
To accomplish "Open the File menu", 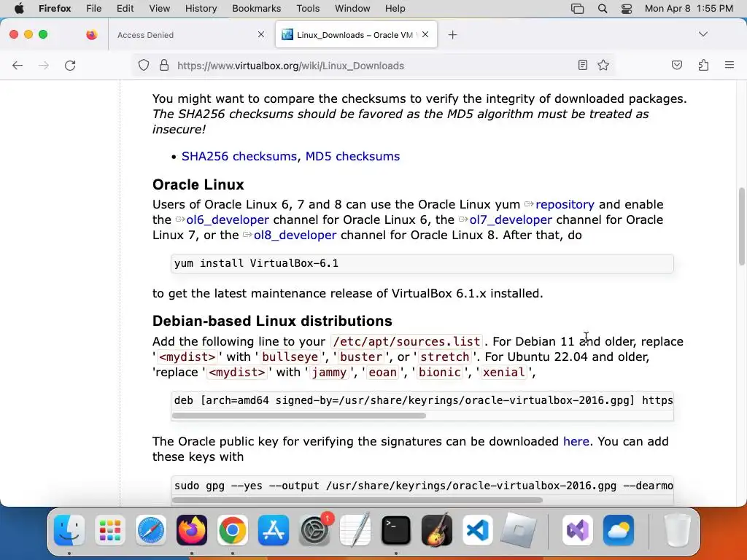I will (94, 9).
